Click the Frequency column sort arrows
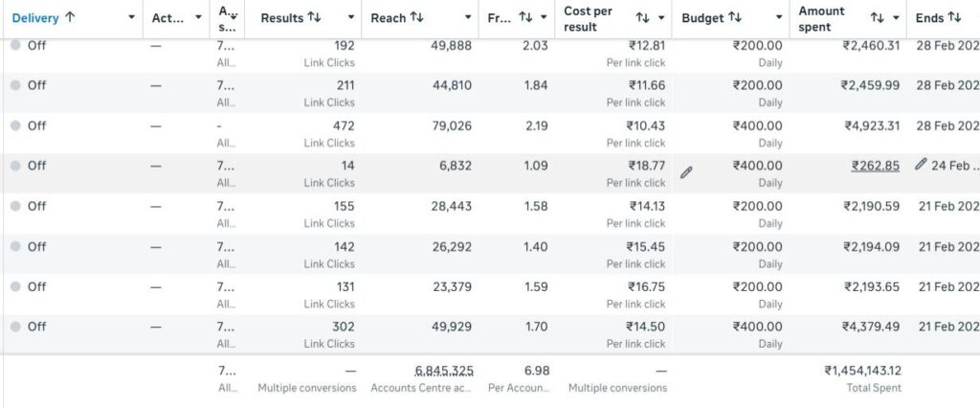 point(525,18)
